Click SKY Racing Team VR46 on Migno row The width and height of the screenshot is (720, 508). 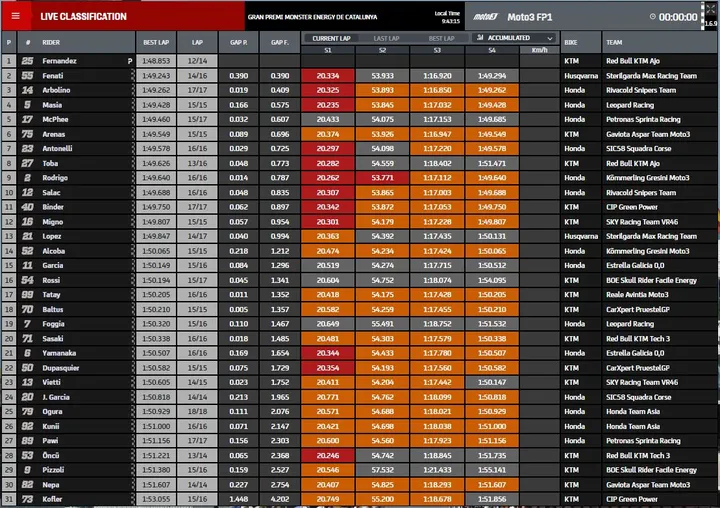(x=642, y=222)
